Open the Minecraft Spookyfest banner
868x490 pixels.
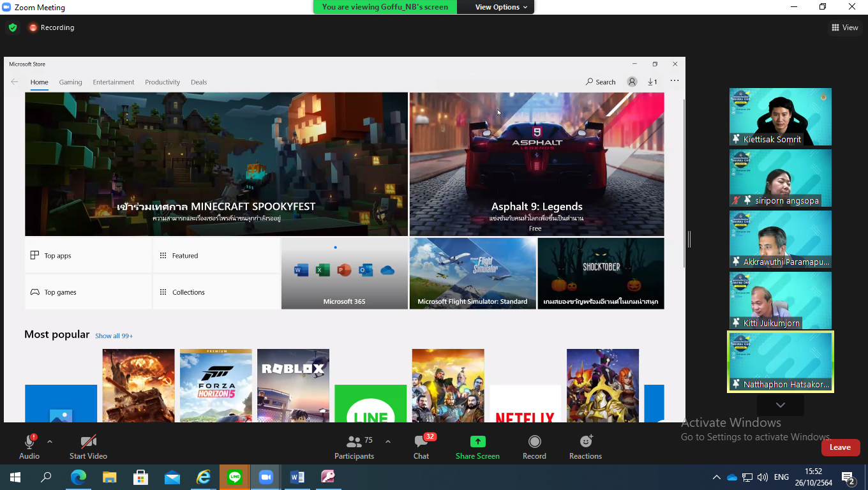[216, 164]
